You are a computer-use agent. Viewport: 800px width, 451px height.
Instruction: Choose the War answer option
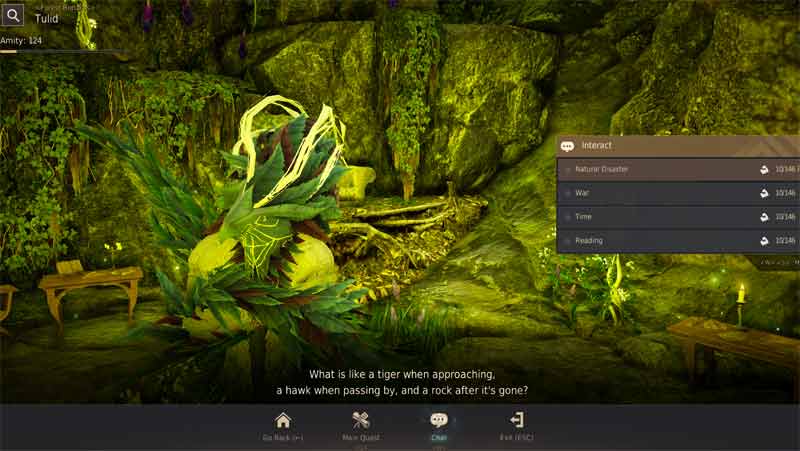coord(678,193)
